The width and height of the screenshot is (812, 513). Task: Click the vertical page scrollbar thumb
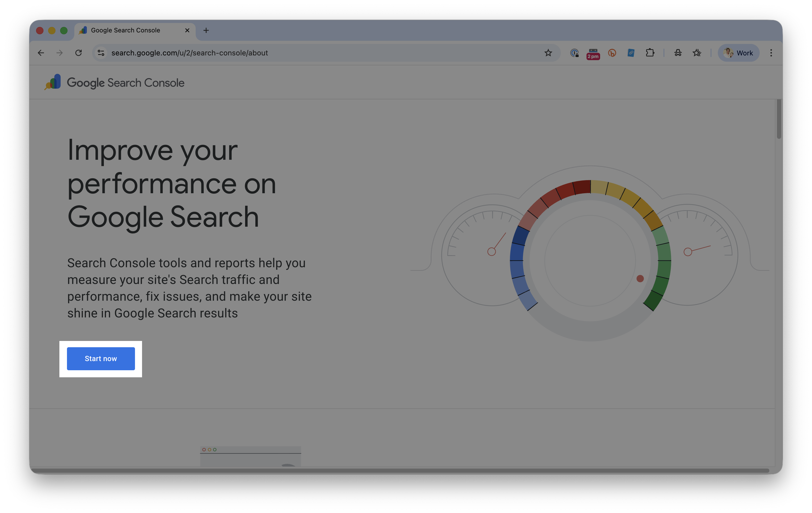pos(779,119)
